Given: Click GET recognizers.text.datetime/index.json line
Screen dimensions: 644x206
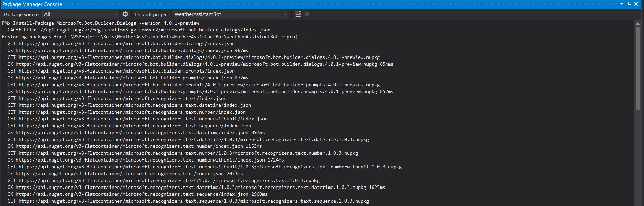Looking at the screenshot, I should click(129, 105).
